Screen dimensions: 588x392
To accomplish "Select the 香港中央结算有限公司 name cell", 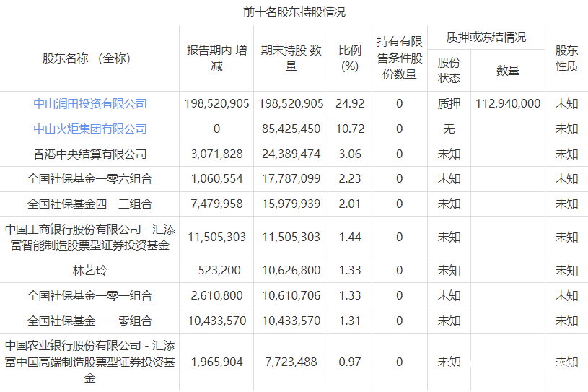I will click(x=90, y=154).
